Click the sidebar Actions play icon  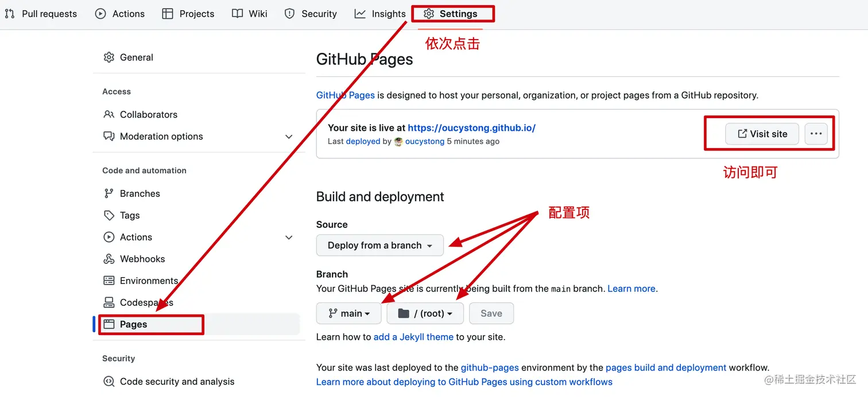109,238
